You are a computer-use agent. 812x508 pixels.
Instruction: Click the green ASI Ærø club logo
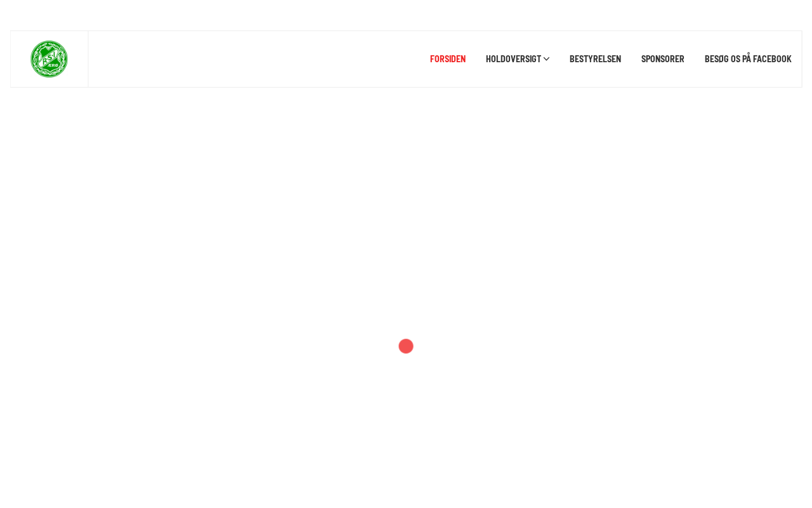click(x=49, y=59)
